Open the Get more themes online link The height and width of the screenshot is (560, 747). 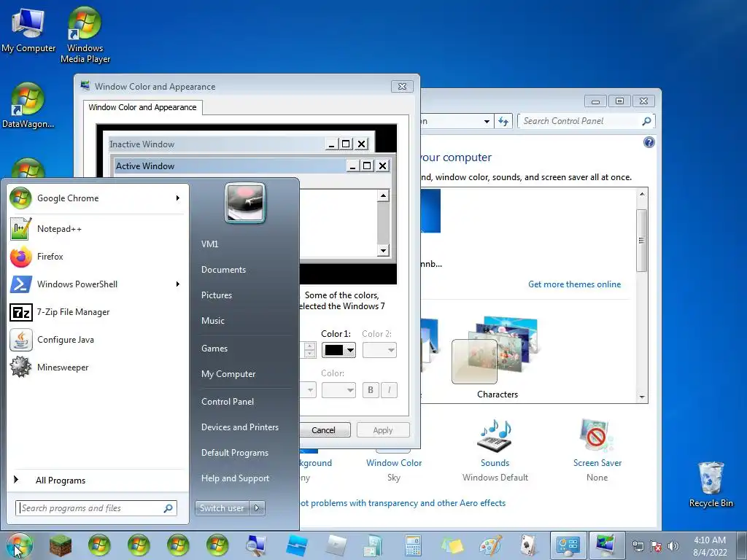[574, 284]
